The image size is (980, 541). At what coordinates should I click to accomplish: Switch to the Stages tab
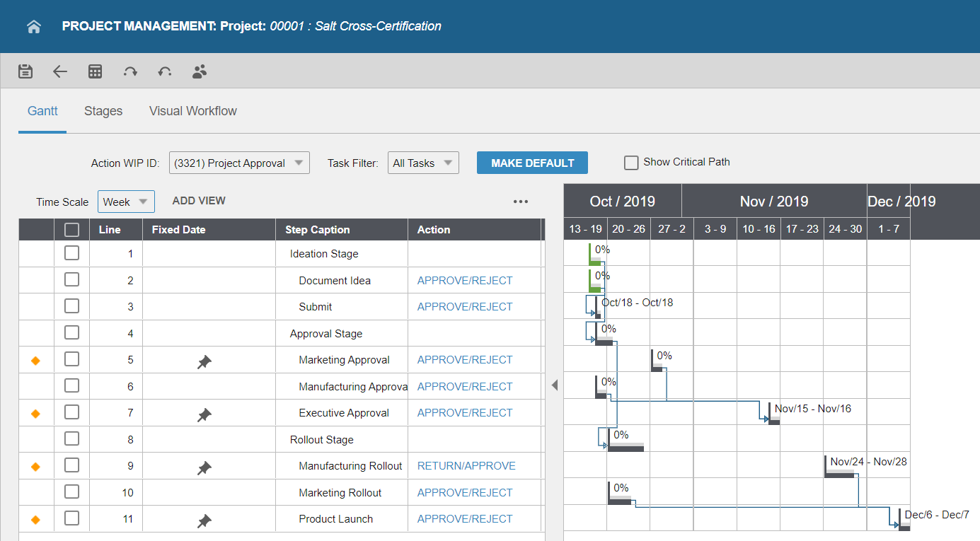pos(103,111)
